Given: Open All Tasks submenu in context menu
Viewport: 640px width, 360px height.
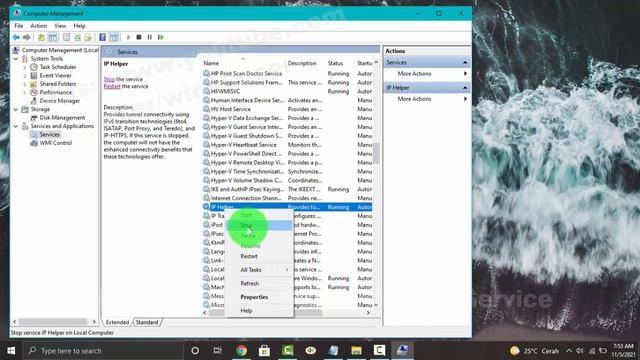Looking at the screenshot, I should (x=259, y=270).
